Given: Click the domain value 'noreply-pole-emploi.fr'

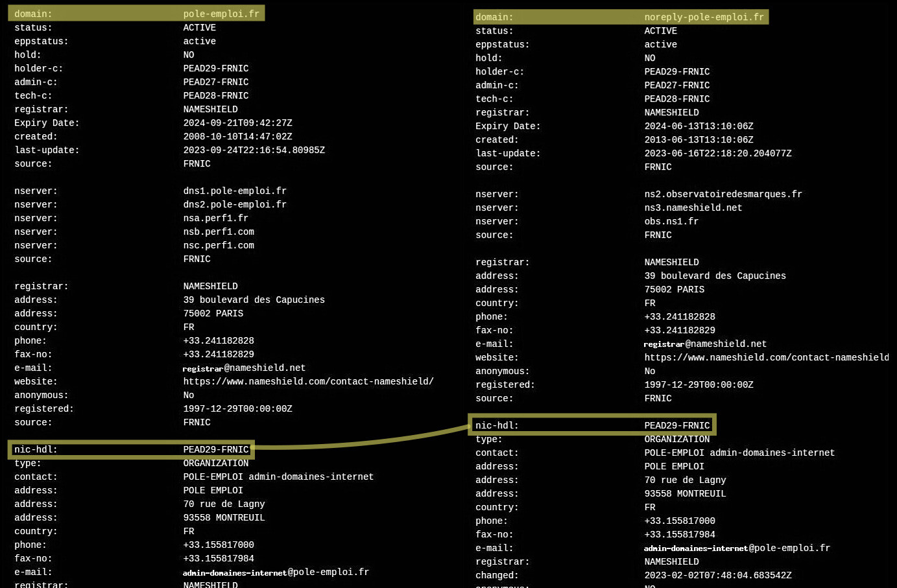Looking at the screenshot, I should point(704,17).
